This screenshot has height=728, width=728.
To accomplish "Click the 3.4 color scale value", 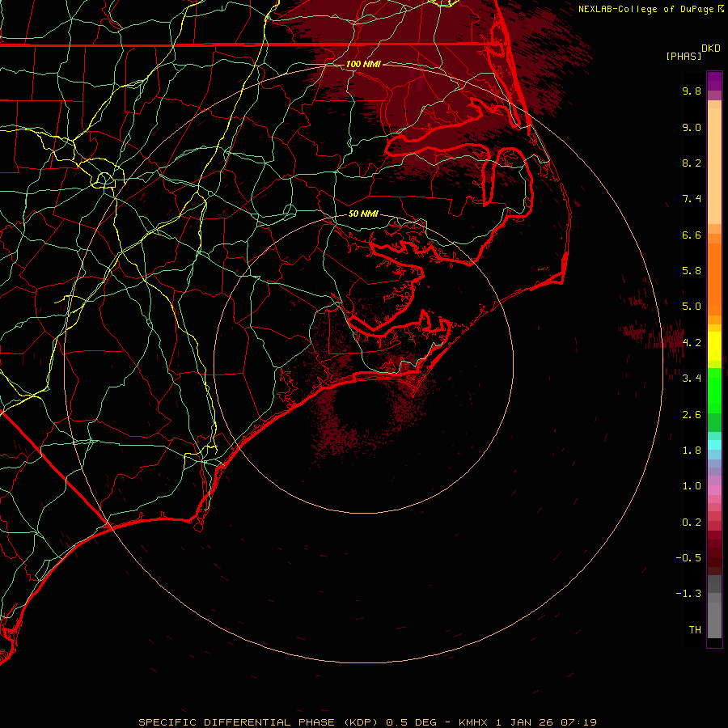I will pos(692,379).
